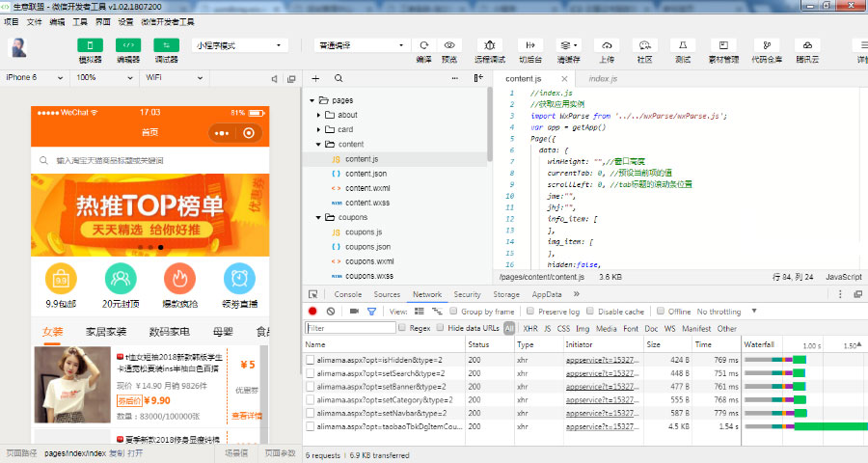Click the upload (上传) cloud icon

607,45
